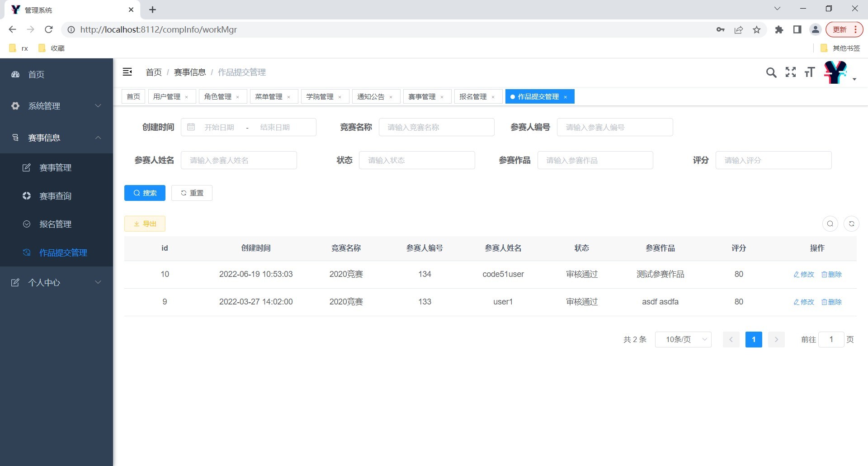
Task: Close the active 作品提交管理 tab
Action: (x=566, y=97)
